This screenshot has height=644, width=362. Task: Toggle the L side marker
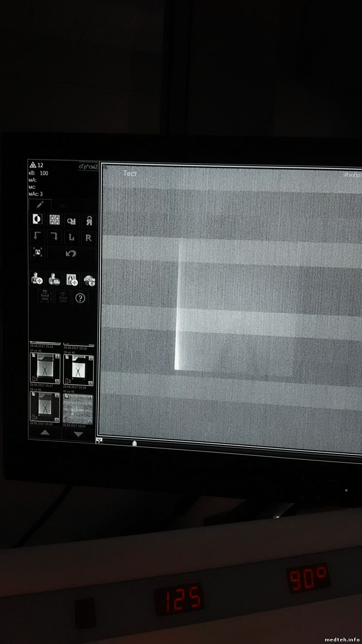(71, 237)
